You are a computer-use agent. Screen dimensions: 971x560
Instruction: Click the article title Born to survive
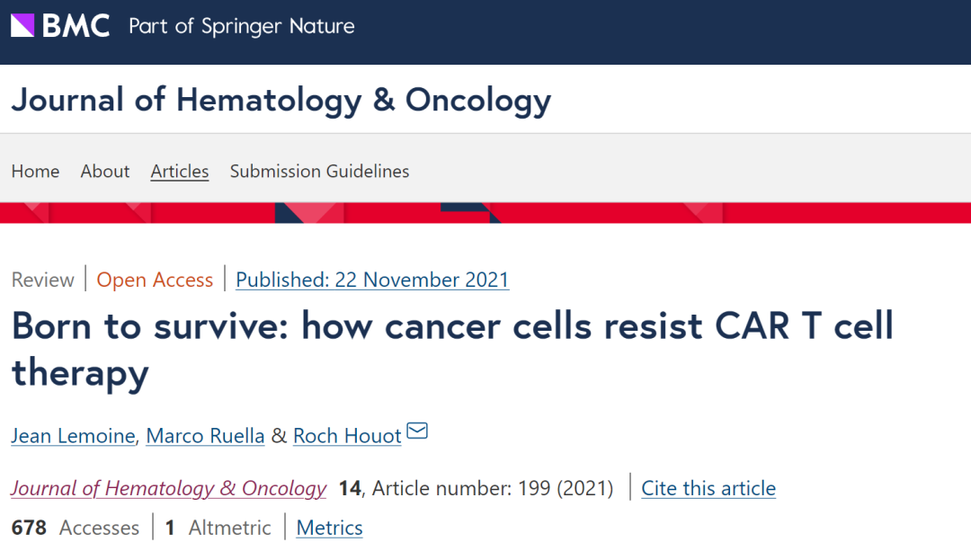click(x=452, y=349)
